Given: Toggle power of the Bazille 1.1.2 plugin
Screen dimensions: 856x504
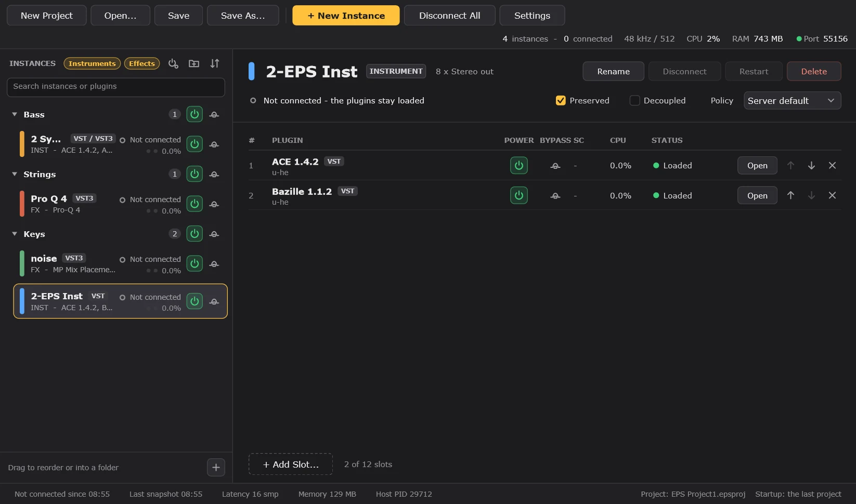Looking at the screenshot, I should pyautogui.click(x=518, y=195).
